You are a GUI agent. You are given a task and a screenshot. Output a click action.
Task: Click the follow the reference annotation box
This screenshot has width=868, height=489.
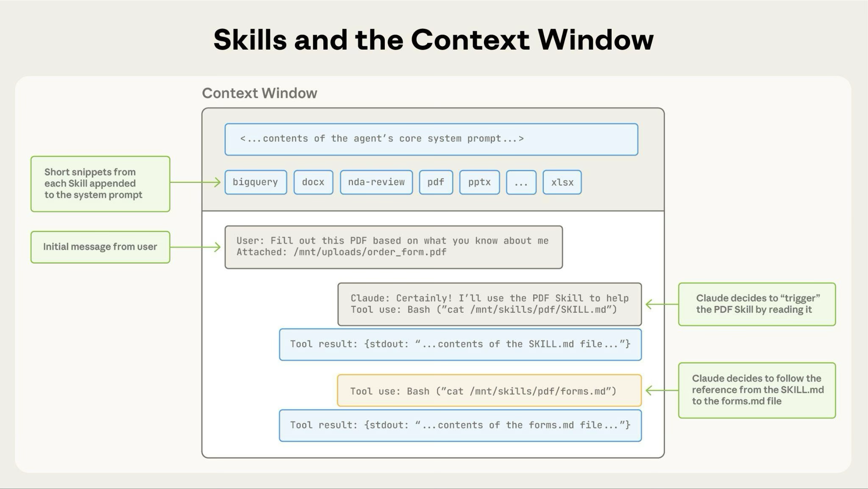pyautogui.click(x=757, y=390)
